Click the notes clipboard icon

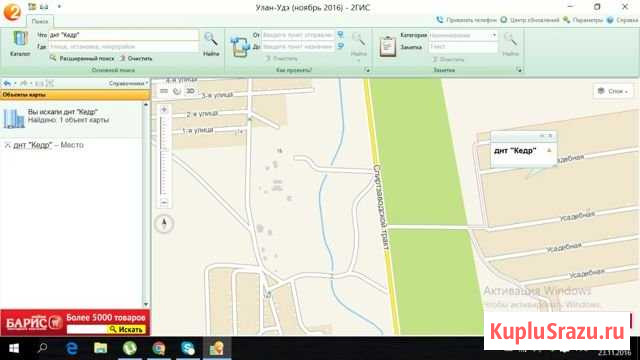pos(387,46)
